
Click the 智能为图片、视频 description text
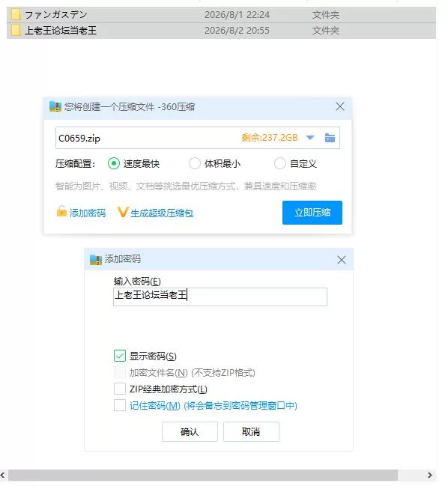tap(186, 186)
